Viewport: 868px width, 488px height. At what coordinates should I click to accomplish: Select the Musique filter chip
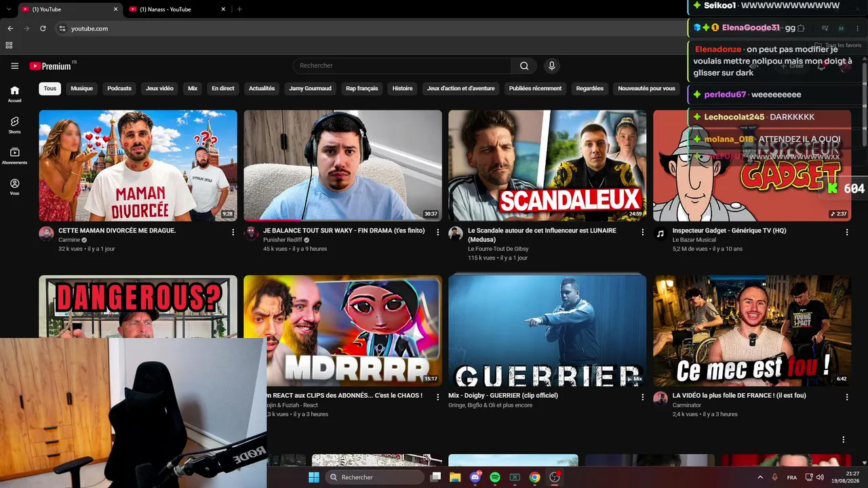coord(82,88)
